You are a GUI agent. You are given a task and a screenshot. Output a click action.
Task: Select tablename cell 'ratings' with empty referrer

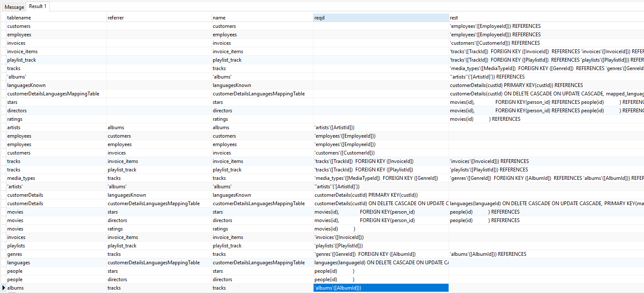point(56,119)
